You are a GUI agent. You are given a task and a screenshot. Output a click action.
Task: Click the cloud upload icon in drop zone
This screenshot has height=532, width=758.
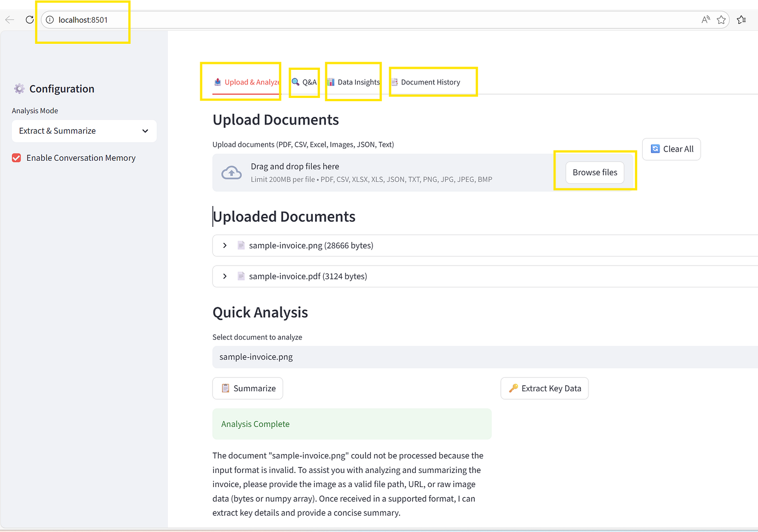tap(232, 173)
